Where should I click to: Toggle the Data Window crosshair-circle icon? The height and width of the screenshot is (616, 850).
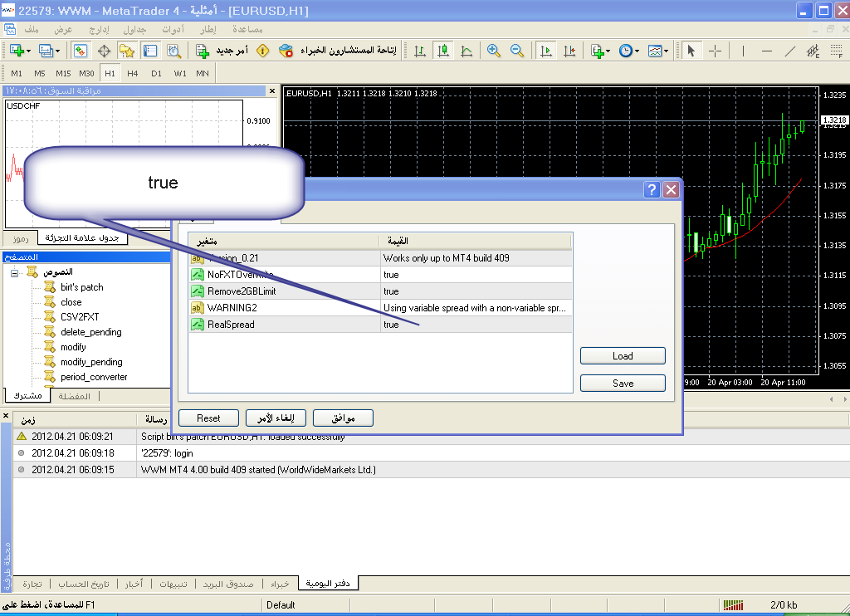pos(104,51)
